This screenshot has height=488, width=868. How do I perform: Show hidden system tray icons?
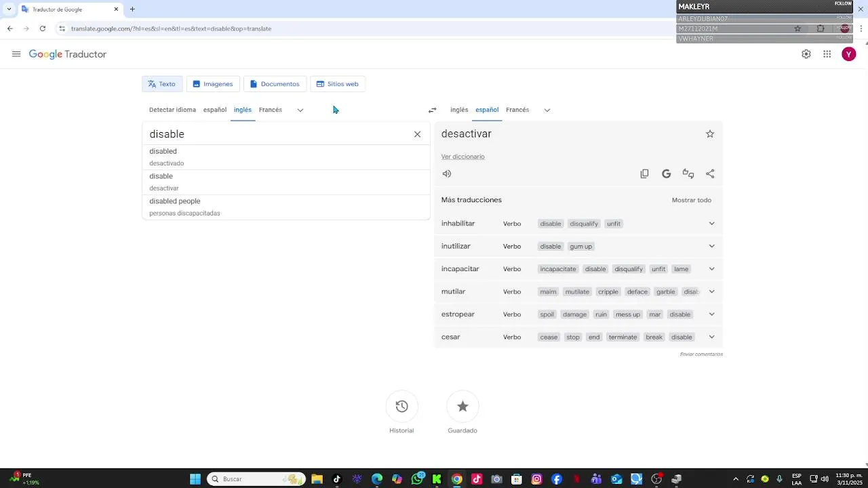pos(736,479)
